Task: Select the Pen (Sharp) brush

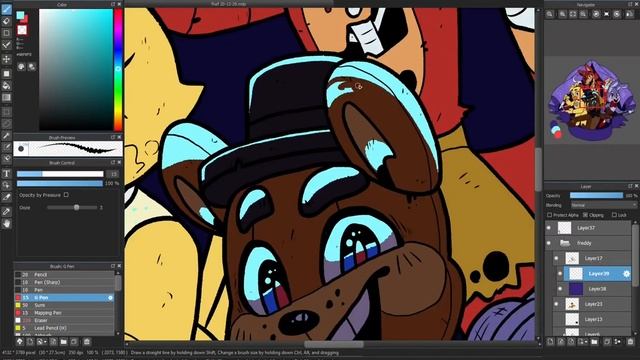Action: tap(64, 282)
